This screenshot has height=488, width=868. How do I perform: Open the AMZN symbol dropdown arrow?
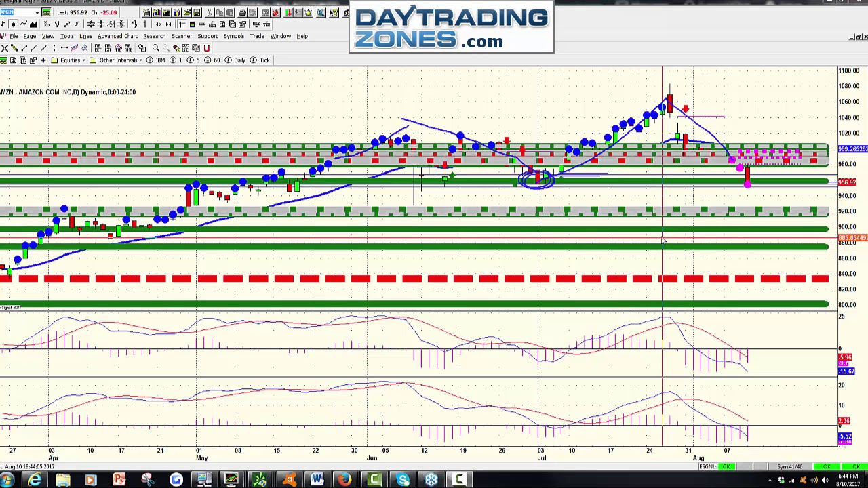pyautogui.click(x=37, y=12)
